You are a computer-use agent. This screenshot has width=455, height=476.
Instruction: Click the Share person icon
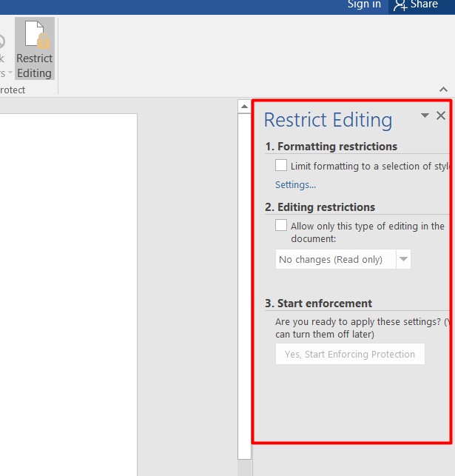[x=400, y=5]
